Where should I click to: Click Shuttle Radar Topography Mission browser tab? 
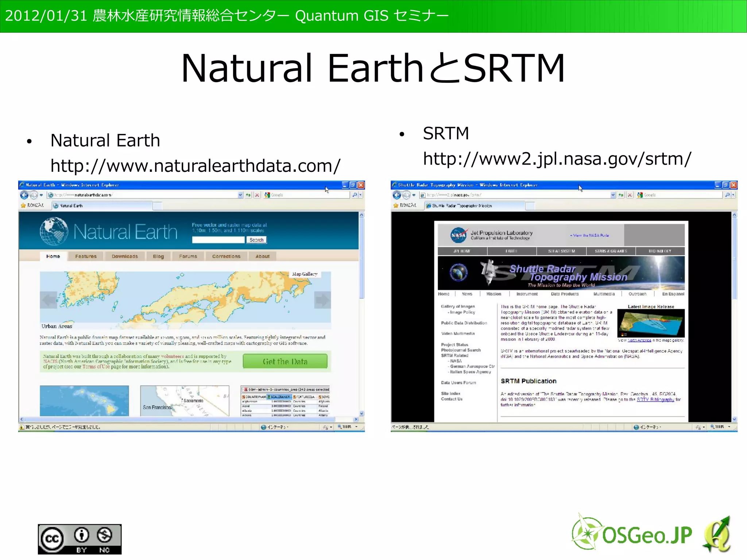click(475, 206)
